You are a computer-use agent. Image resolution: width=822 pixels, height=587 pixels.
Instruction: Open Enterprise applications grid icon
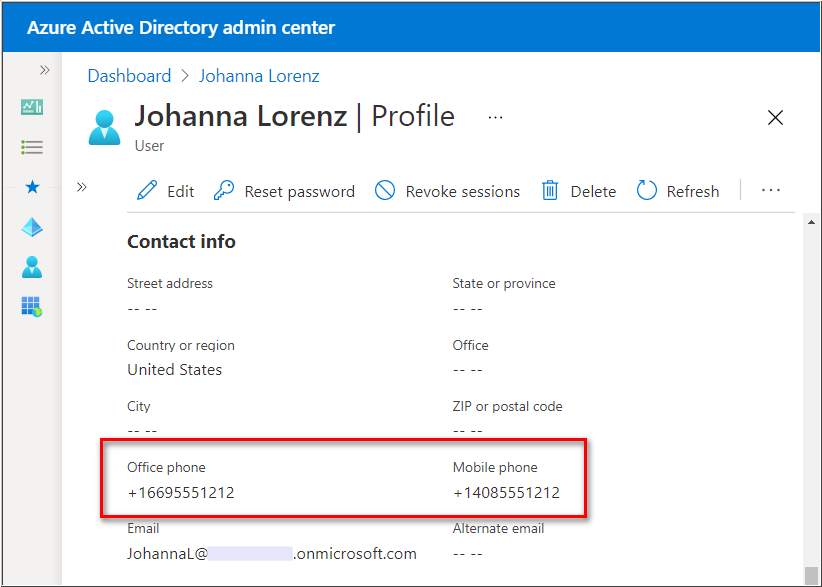point(32,307)
